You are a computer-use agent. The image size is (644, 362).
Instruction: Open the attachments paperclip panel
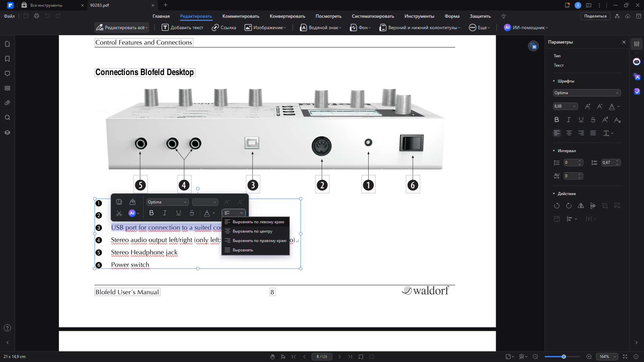click(7, 103)
